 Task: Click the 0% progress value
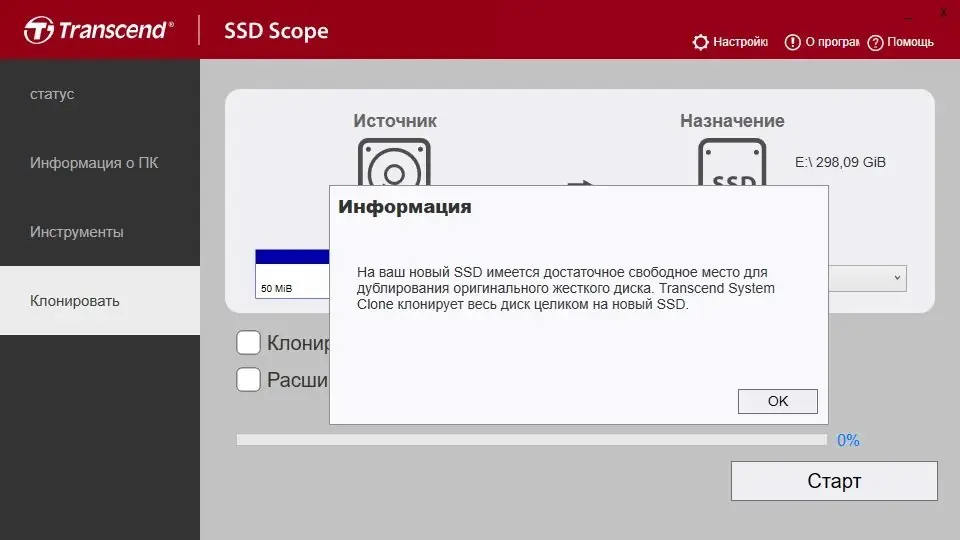tap(848, 440)
